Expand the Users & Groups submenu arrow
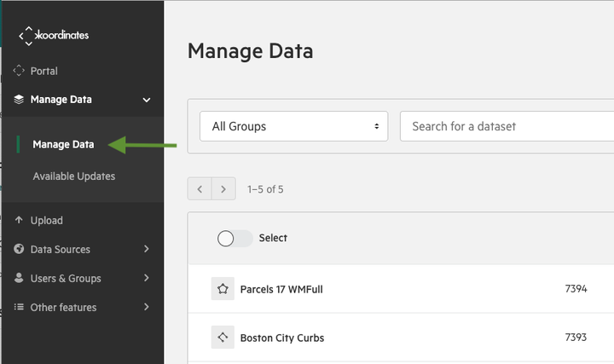This screenshot has width=614, height=364. (x=147, y=278)
